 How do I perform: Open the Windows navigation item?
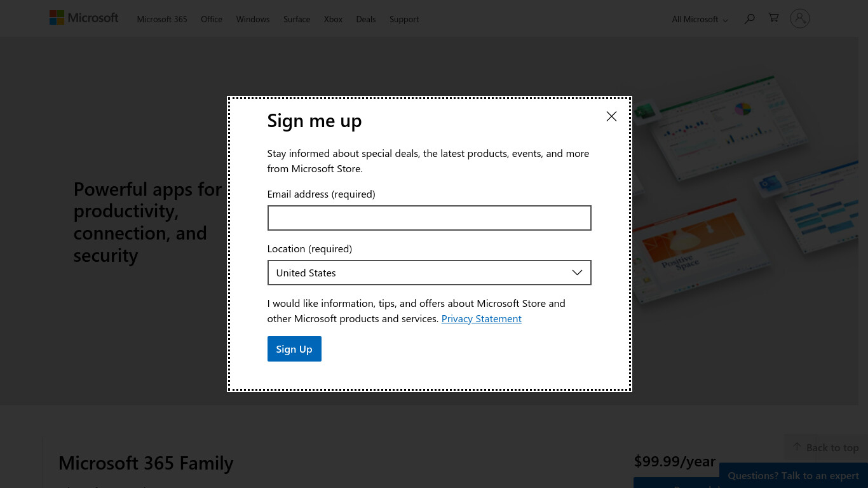click(x=253, y=20)
